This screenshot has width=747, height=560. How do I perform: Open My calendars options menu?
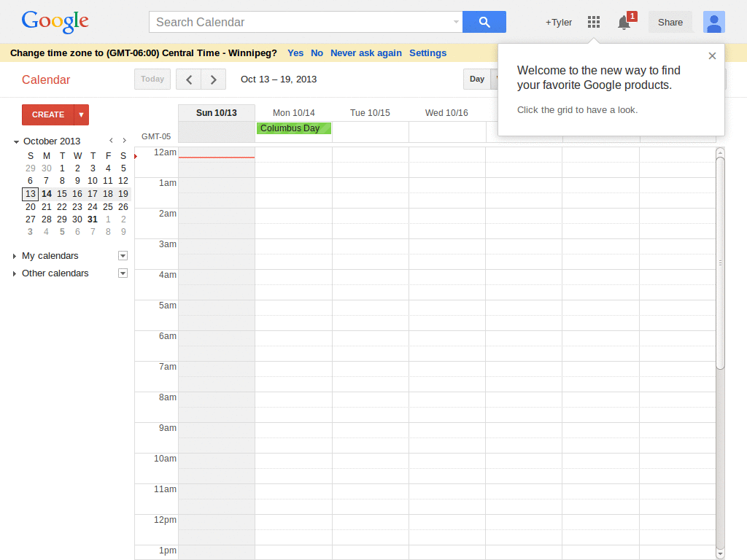tap(123, 256)
